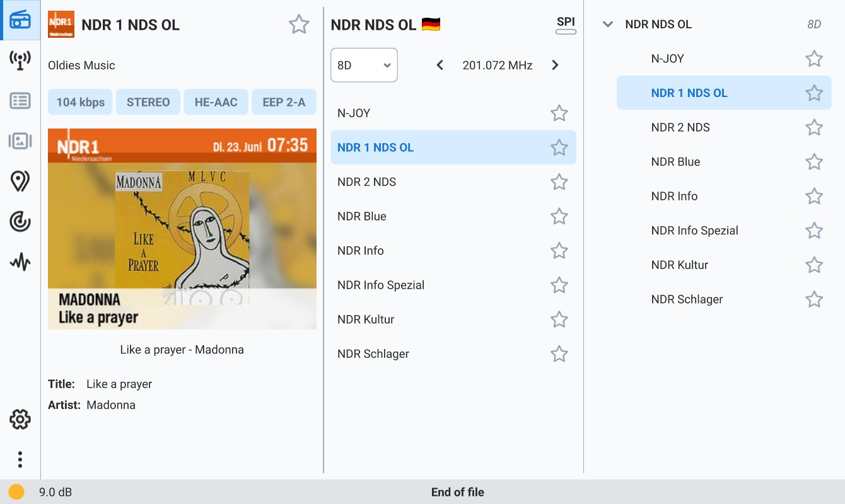The image size is (845, 504).
Task: Select NDR Blue in right tree
Action: [724, 162]
